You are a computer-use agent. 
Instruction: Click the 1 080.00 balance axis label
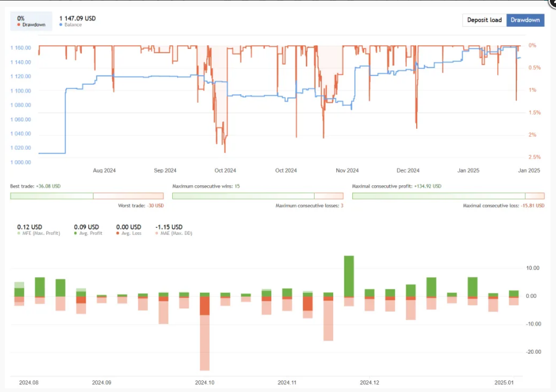(20, 105)
